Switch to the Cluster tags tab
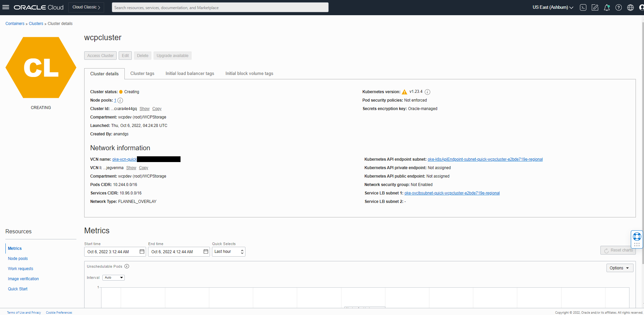This screenshot has height=315, width=644. tap(142, 74)
